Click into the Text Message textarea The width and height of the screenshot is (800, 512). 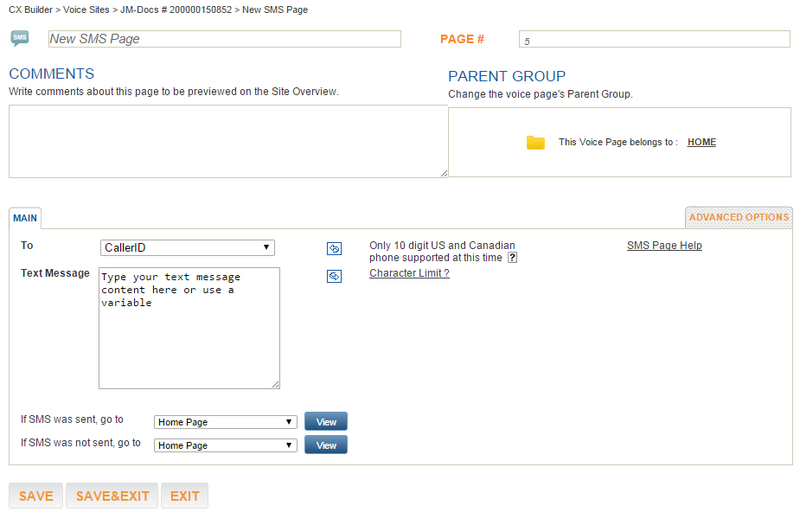click(189, 328)
